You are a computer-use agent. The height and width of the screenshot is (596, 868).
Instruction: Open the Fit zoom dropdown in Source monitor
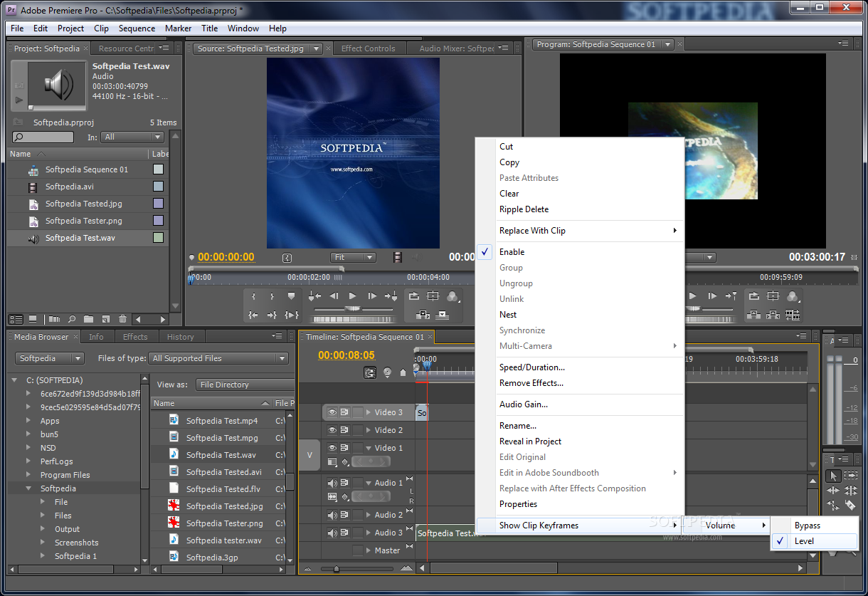tap(353, 257)
